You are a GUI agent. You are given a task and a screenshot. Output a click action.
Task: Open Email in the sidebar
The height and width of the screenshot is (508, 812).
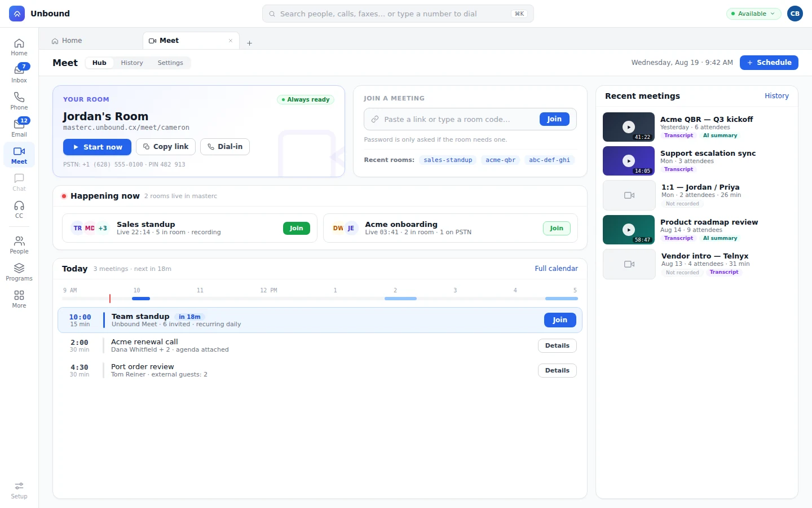click(x=19, y=128)
